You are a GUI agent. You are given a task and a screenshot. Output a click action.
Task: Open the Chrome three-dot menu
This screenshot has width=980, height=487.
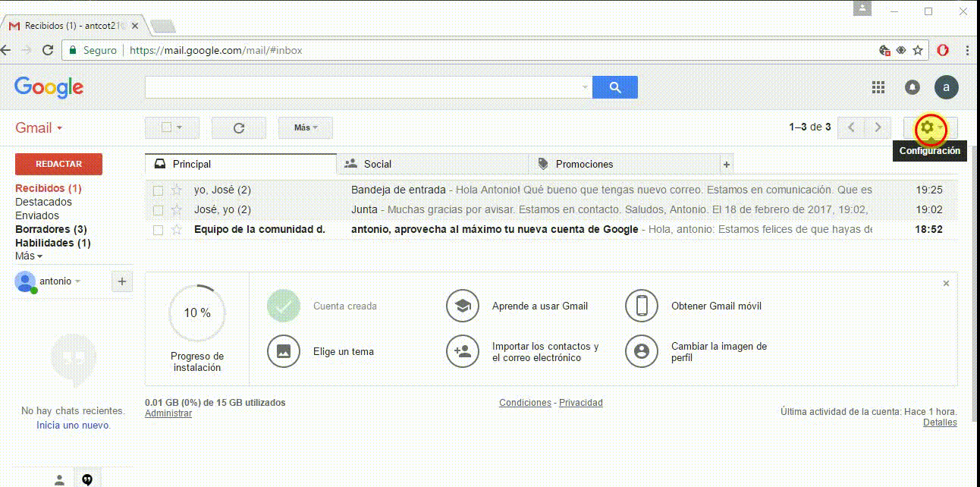pos(968,50)
